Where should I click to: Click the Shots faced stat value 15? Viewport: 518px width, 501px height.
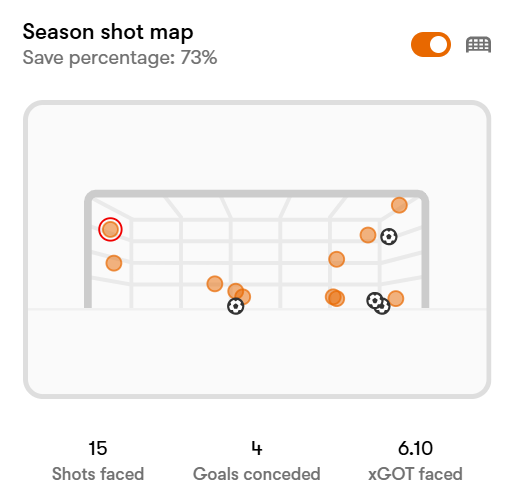click(x=98, y=448)
